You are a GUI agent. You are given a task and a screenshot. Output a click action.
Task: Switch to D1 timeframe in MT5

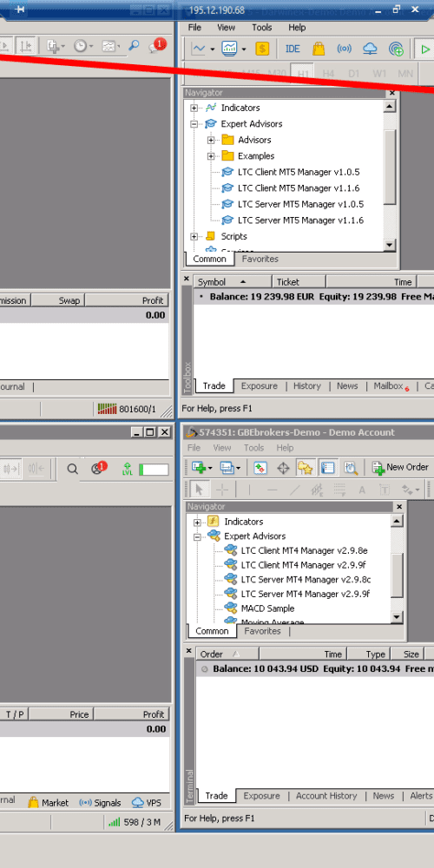(x=354, y=73)
